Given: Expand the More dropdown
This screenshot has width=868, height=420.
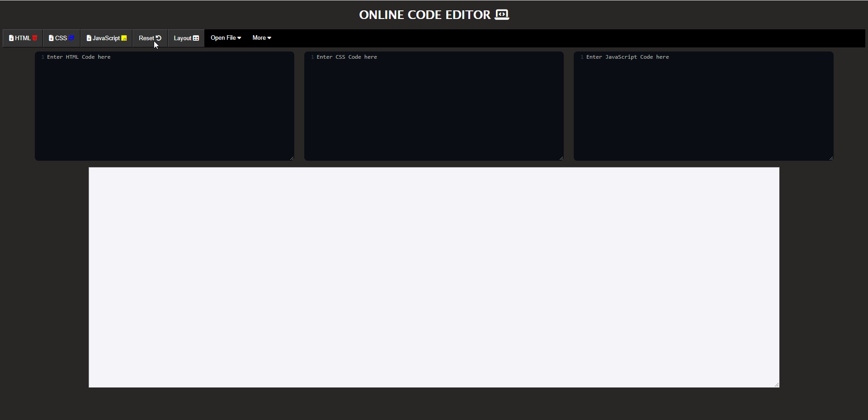Looking at the screenshot, I should click(261, 38).
